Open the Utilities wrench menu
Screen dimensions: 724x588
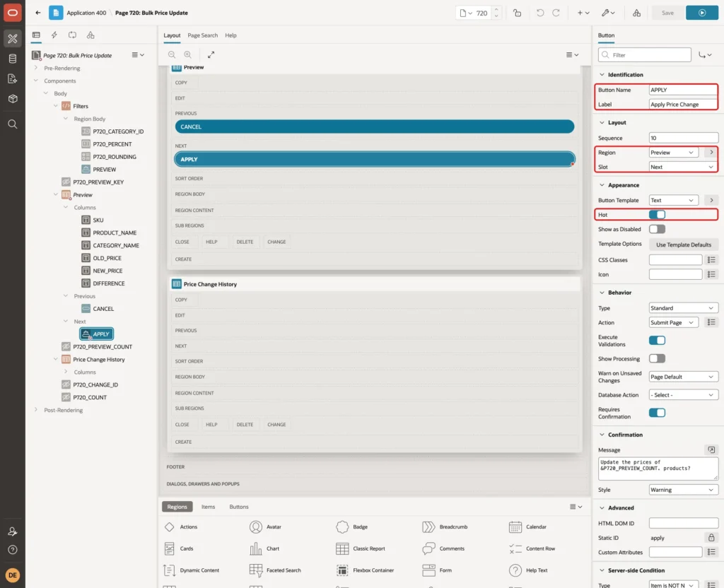608,13
